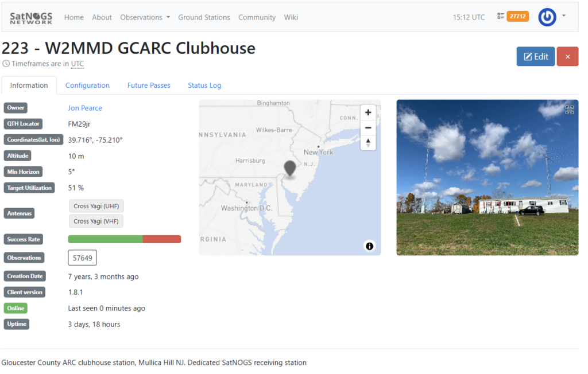The height and width of the screenshot is (374, 588).
Task: Open the observations count badge 27712
Action: tap(517, 17)
